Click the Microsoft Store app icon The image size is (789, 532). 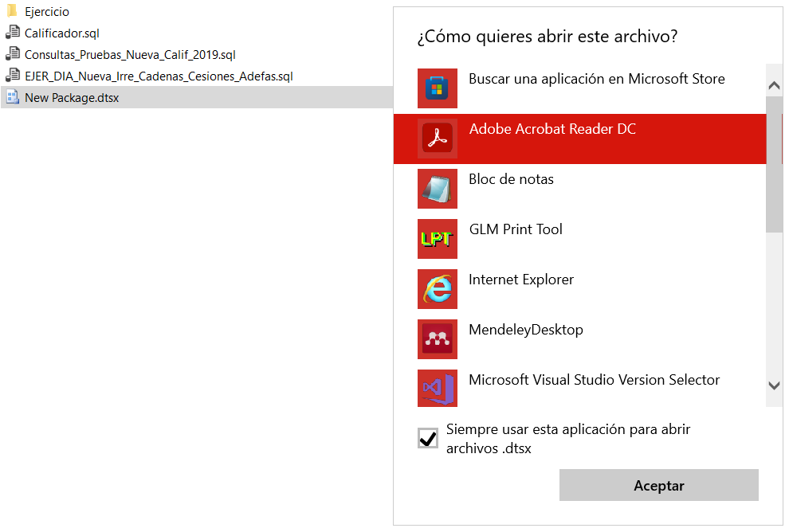pyautogui.click(x=438, y=88)
